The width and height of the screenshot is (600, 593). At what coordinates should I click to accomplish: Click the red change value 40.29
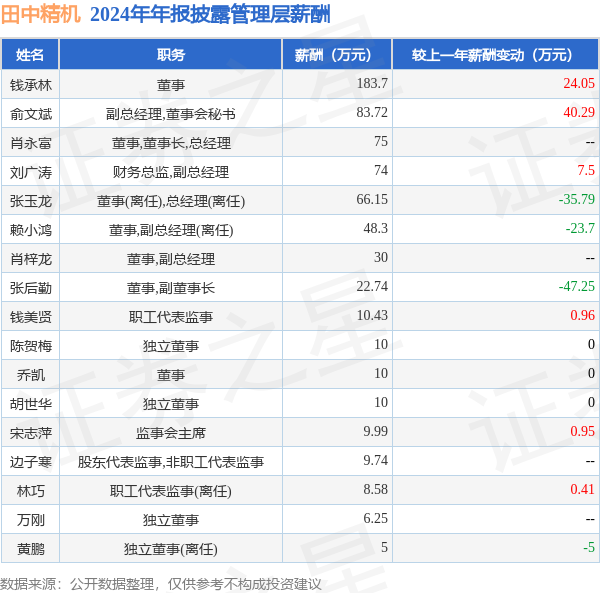click(x=579, y=112)
